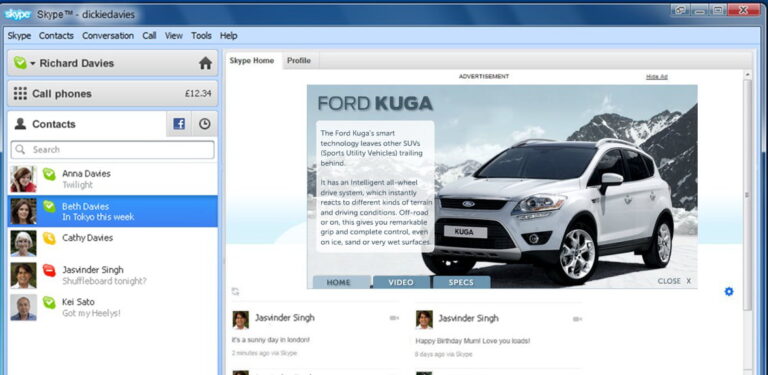Open the Help menu
The image size is (768, 375).
tap(229, 36)
